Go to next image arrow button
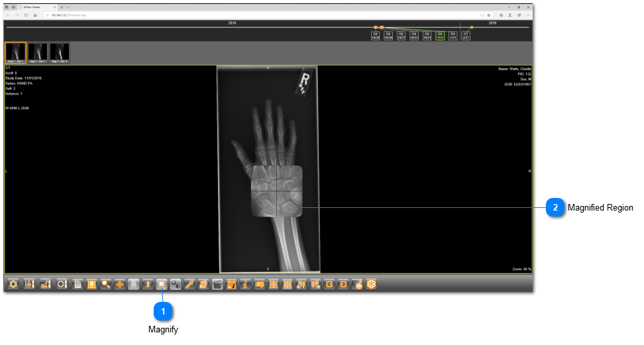The height and width of the screenshot is (345, 644). (x=343, y=284)
